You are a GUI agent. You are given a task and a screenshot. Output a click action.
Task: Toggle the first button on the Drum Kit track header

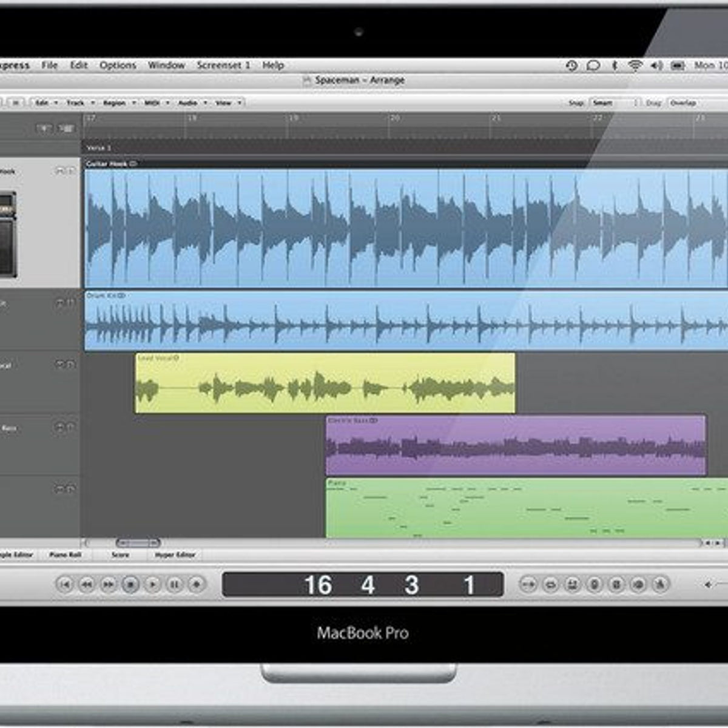click(x=59, y=302)
